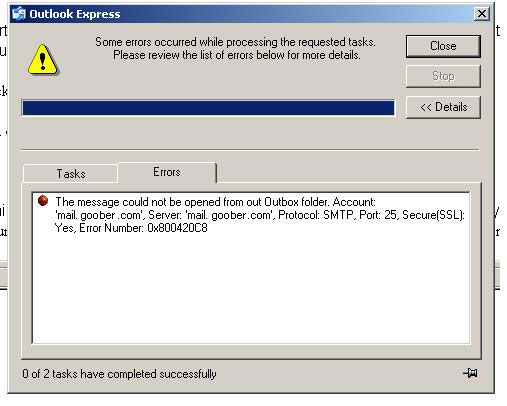Click the '0 of 2 tasks' status text
Viewport: 507px width, 406px height.
coord(119,374)
